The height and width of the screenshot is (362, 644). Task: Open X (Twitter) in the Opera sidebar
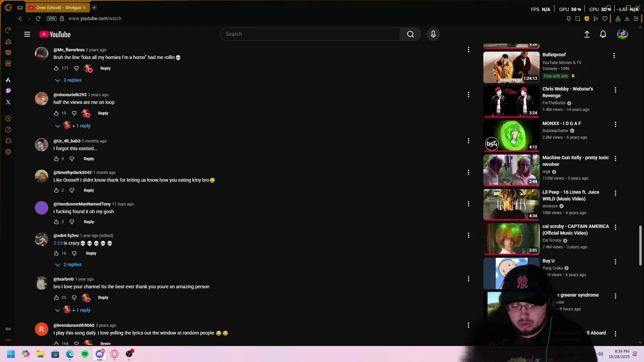8,102
